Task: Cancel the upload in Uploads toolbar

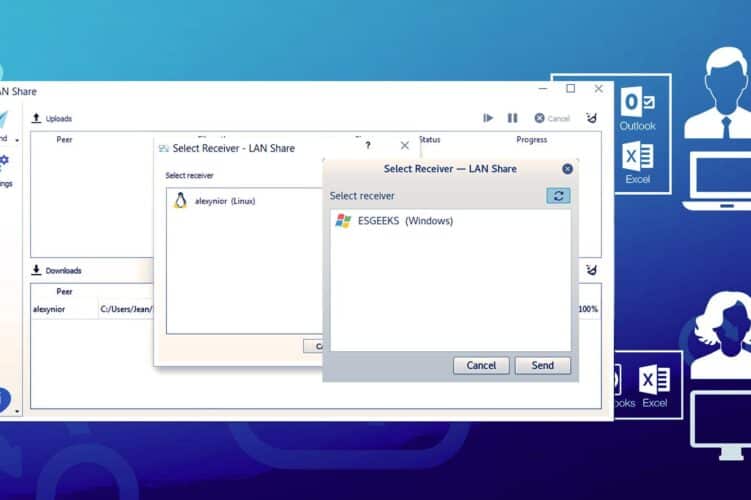Action: click(x=552, y=118)
